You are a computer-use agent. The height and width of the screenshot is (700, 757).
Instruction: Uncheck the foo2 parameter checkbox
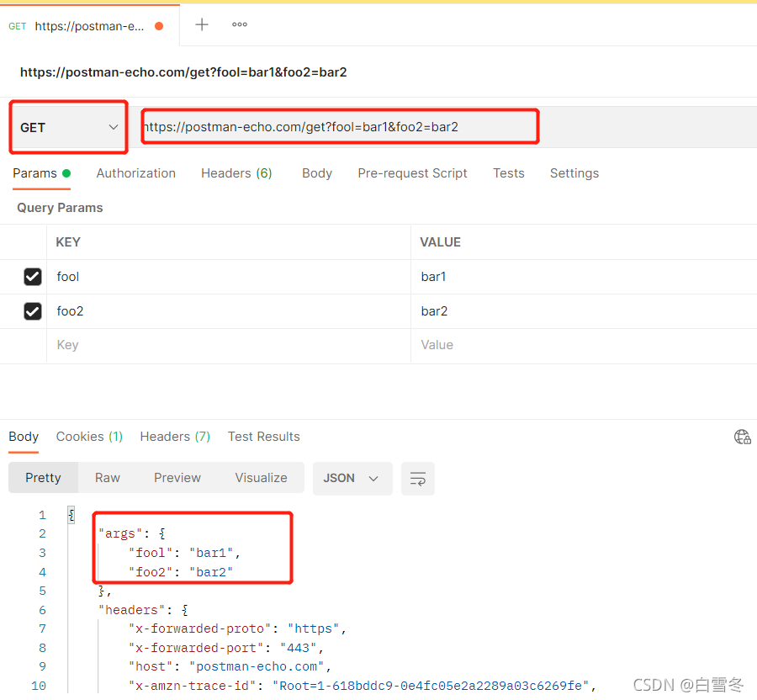(x=32, y=311)
